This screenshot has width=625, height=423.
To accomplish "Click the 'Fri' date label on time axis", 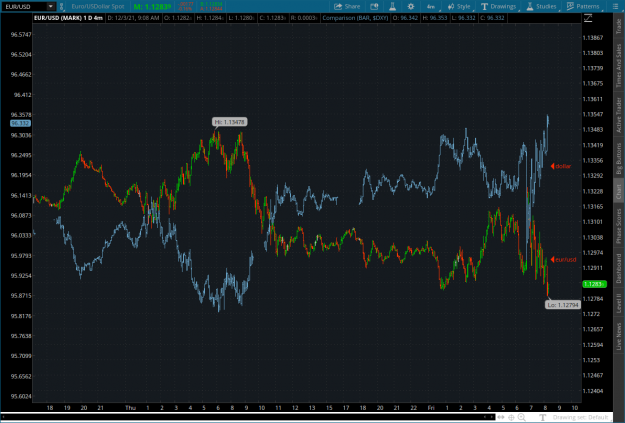I will click(x=431, y=407).
